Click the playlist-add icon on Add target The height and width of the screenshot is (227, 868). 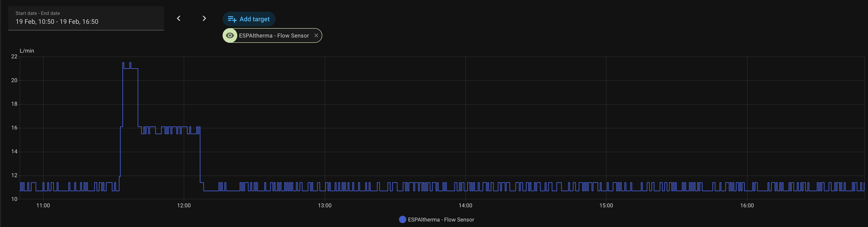coord(232,19)
